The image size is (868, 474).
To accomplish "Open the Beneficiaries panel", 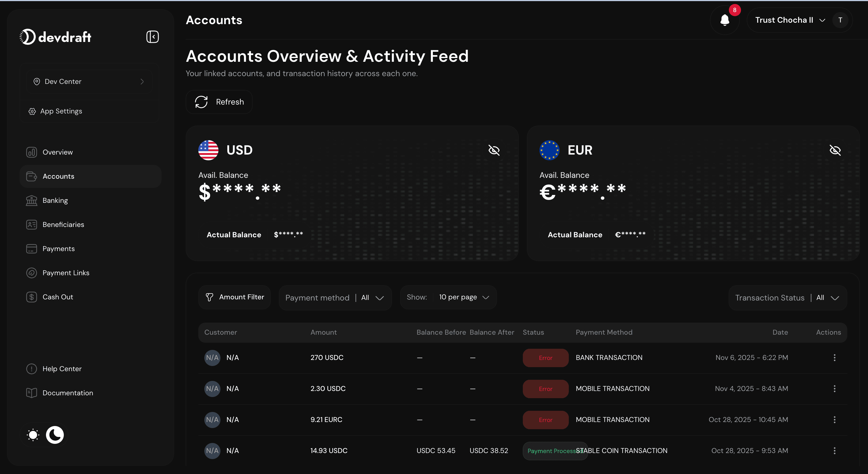I will (x=63, y=224).
